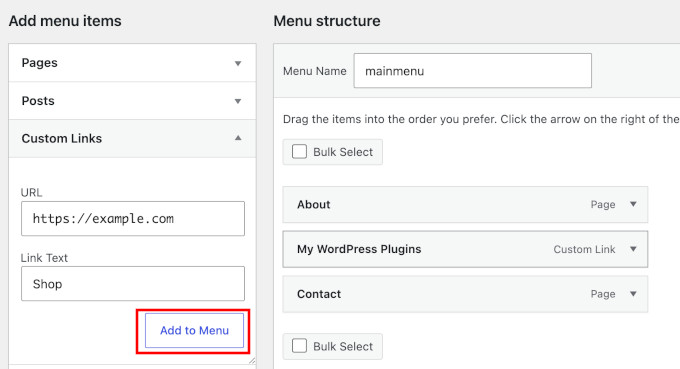Open the Contact item options arrow

pos(633,294)
